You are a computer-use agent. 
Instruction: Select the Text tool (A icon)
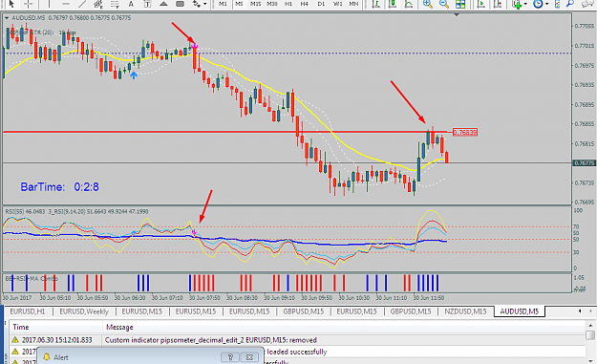pos(131,4)
